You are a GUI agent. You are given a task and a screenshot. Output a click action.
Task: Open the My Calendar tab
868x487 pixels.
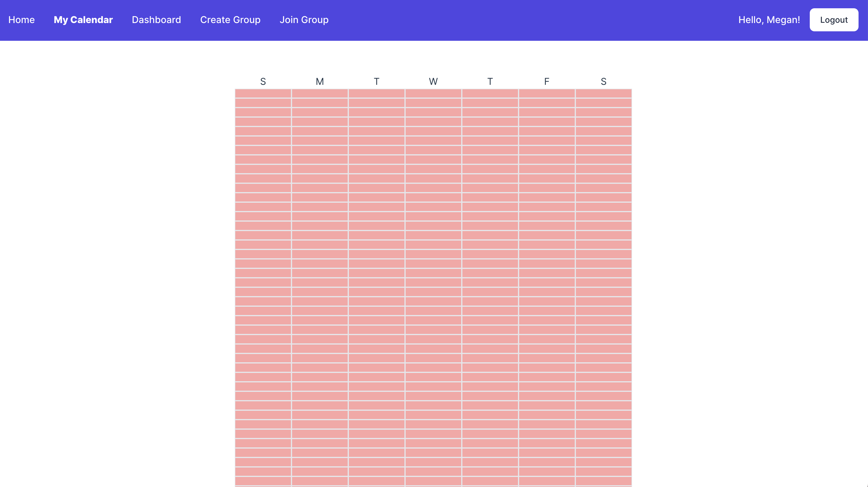pos(83,20)
